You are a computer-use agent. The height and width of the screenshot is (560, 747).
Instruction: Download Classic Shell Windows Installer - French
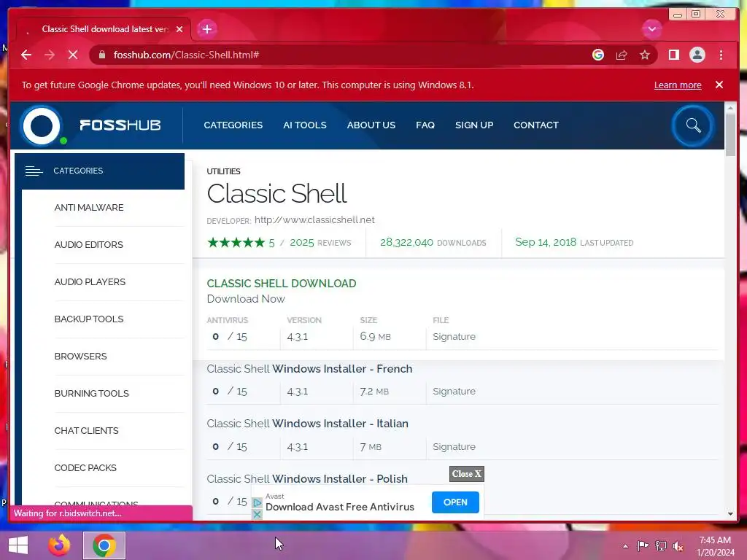(x=309, y=368)
